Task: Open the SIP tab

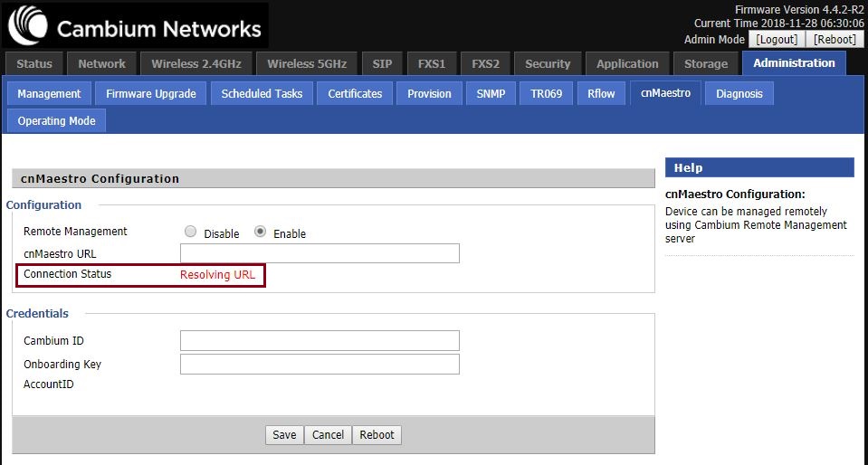Action: click(383, 63)
